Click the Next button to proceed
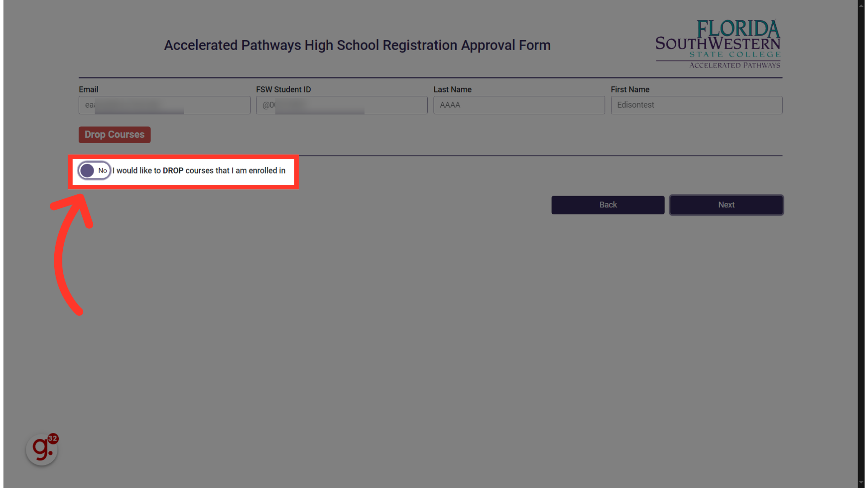The image size is (868, 488). (726, 204)
